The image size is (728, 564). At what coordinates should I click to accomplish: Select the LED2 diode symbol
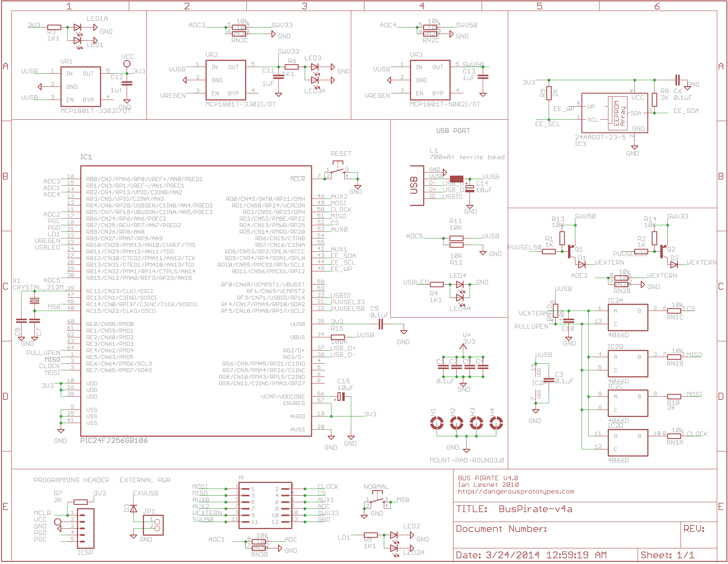point(394,535)
